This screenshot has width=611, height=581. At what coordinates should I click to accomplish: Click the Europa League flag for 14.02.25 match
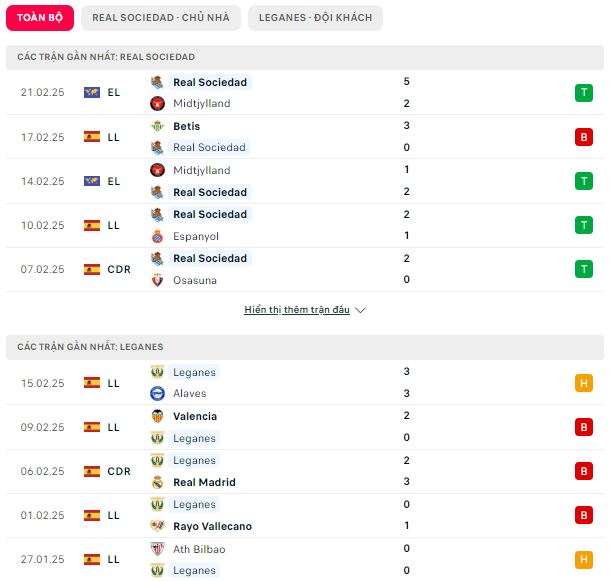[92, 181]
